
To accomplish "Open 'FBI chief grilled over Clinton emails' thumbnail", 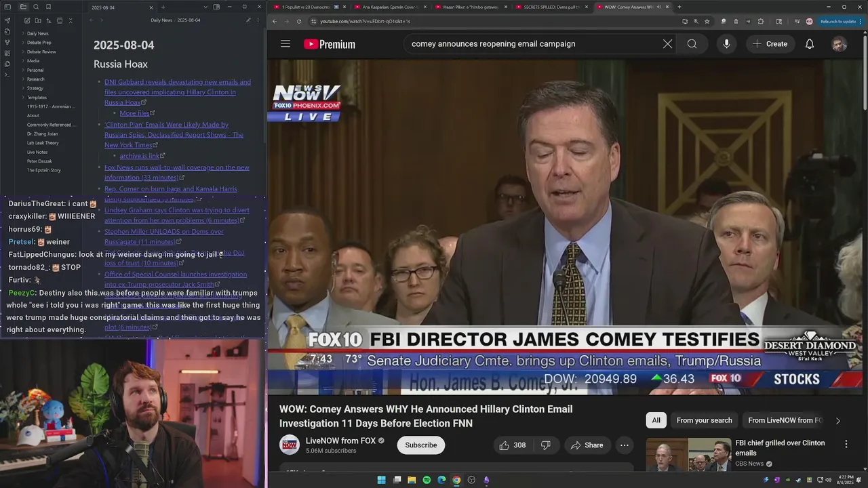I will pos(689,455).
